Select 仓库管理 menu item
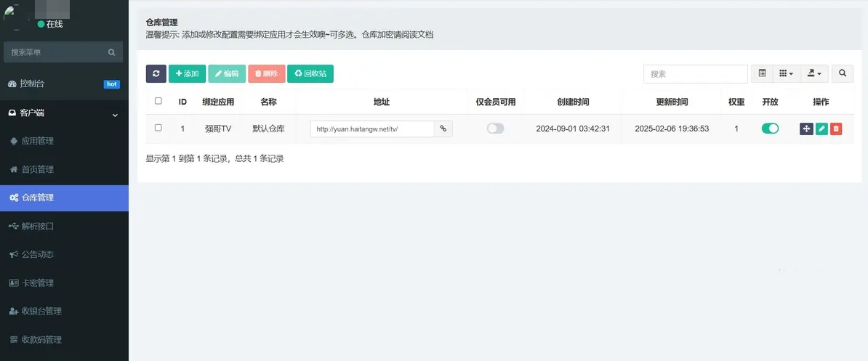The width and height of the screenshot is (868, 361). 64,198
